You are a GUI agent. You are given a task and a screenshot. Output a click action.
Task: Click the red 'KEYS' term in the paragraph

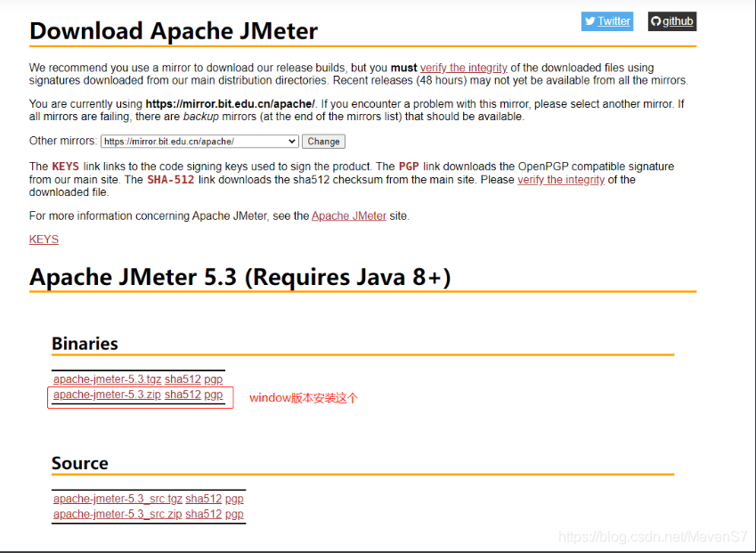click(x=66, y=167)
